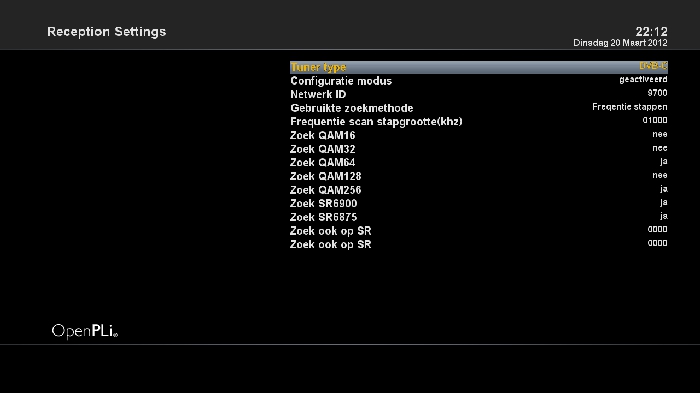
Task: Change the Gebruikte zoekmethode option
Action: [479, 108]
